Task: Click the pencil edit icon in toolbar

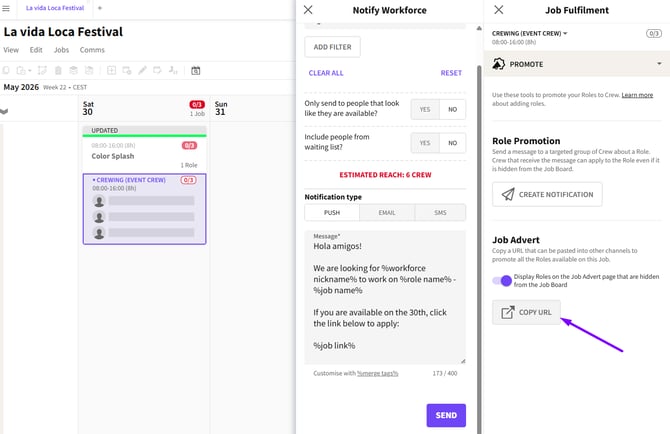Action: (142, 70)
